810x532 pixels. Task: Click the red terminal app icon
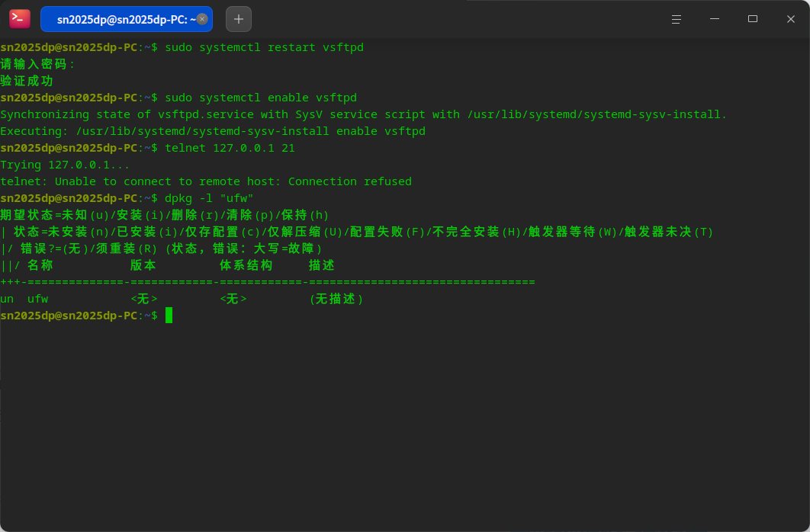pyautogui.click(x=20, y=19)
